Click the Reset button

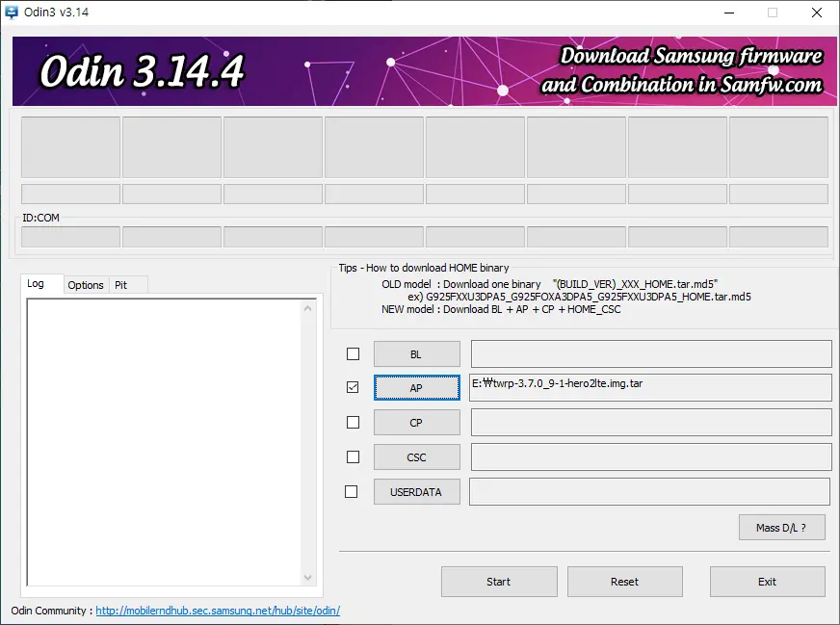pyautogui.click(x=624, y=582)
